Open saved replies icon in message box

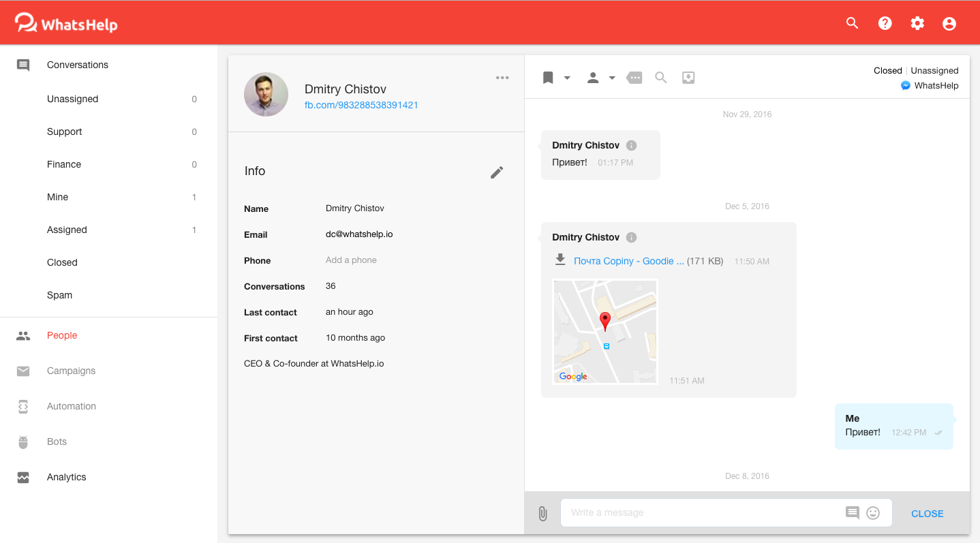click(852, 513)
